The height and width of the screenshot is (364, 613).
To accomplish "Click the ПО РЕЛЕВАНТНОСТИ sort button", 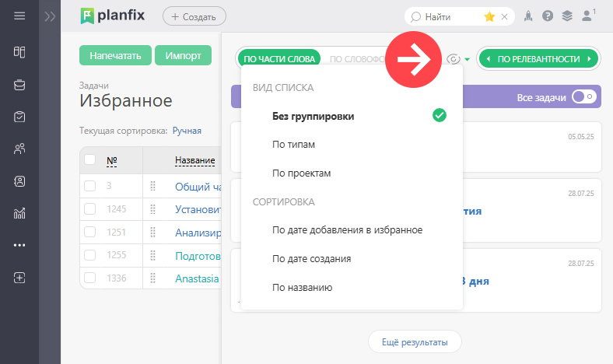I will coord(538,59).
